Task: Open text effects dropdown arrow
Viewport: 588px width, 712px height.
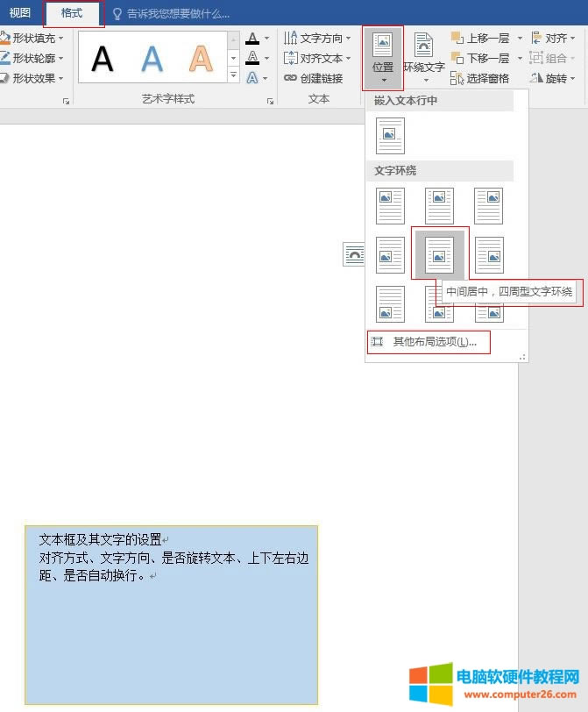Action: pos(266,78)
